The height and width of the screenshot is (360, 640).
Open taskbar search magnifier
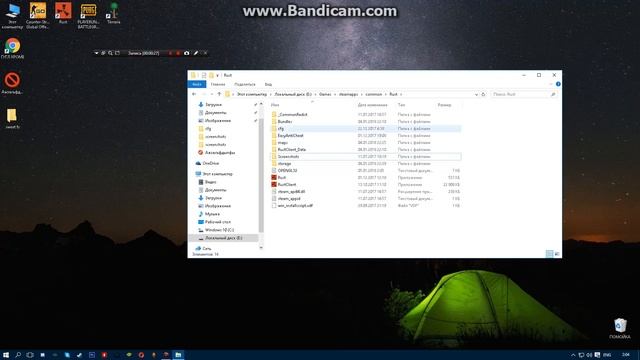tap(18, 355)
